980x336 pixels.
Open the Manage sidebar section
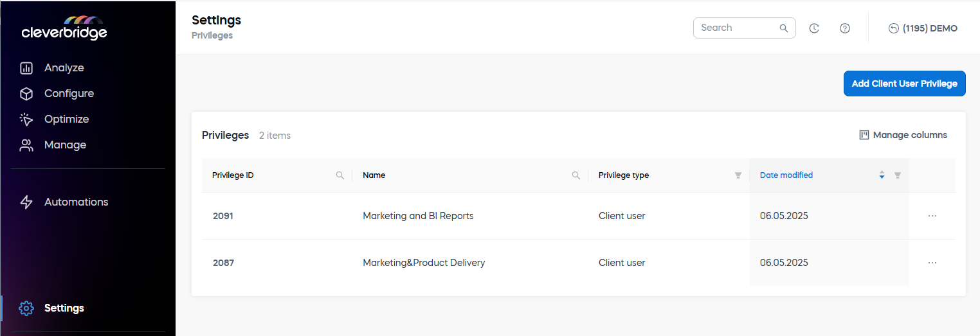pyautogui.click(x=65, y=145)
